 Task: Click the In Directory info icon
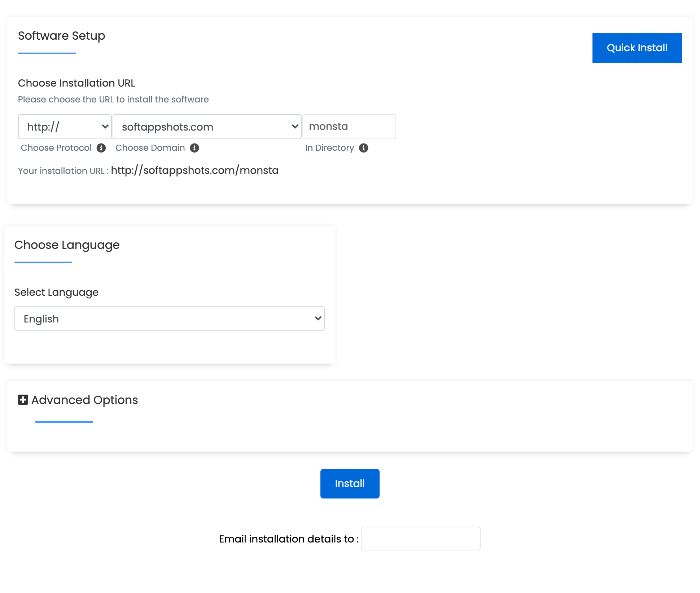click(x=363, y=148)
